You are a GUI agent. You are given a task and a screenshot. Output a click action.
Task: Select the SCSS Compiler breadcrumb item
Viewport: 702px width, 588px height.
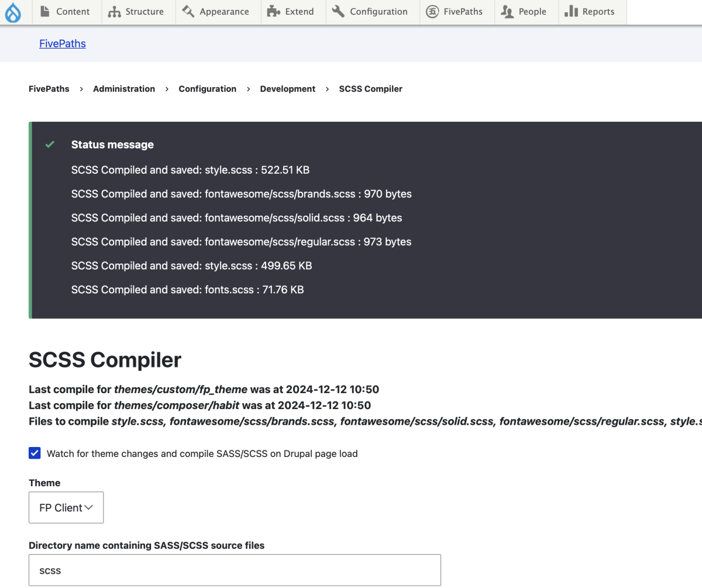pos(370,88)
